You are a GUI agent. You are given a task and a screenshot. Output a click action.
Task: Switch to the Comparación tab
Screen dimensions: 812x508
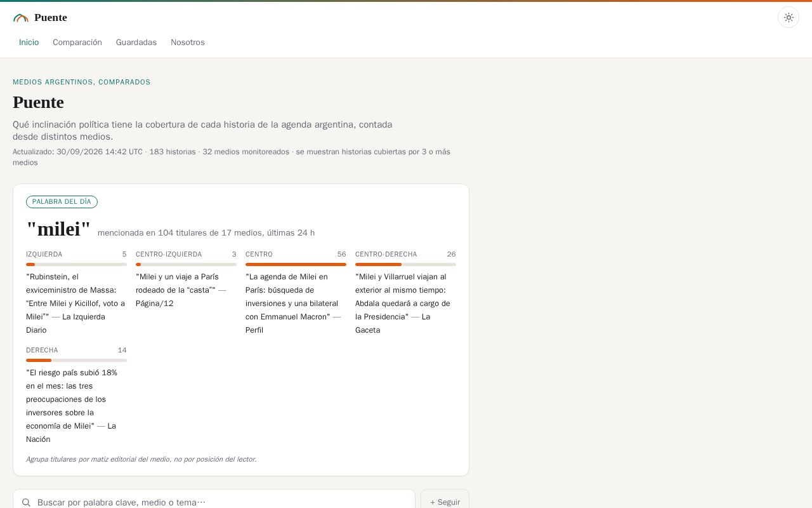click(x=77, y=43)
